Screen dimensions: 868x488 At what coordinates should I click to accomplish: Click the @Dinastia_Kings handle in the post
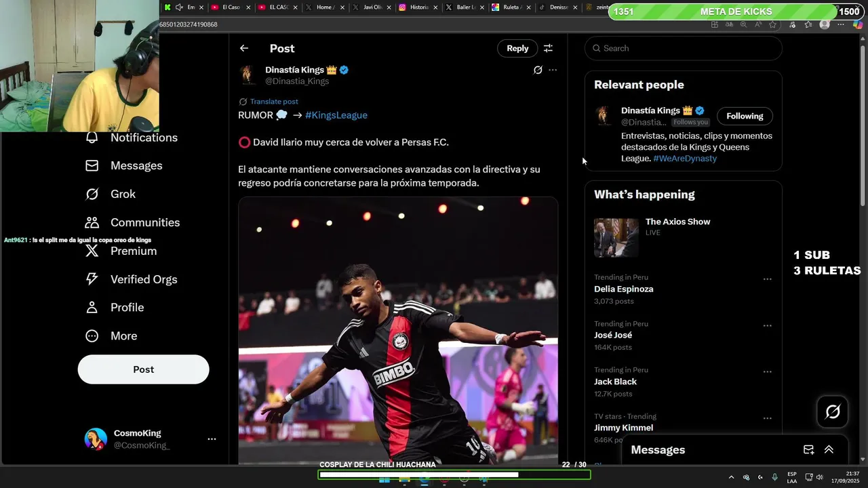click(x=297, y=81)
